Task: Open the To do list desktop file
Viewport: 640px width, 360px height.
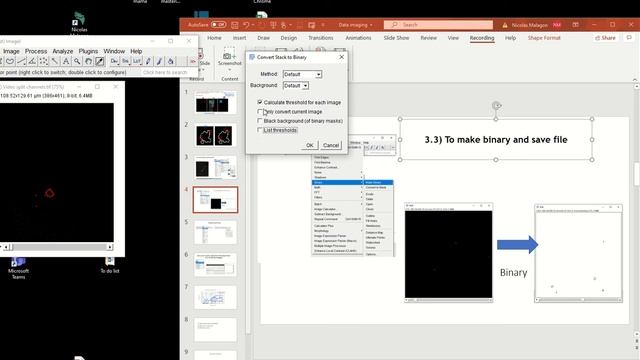Action: point(110,265)
